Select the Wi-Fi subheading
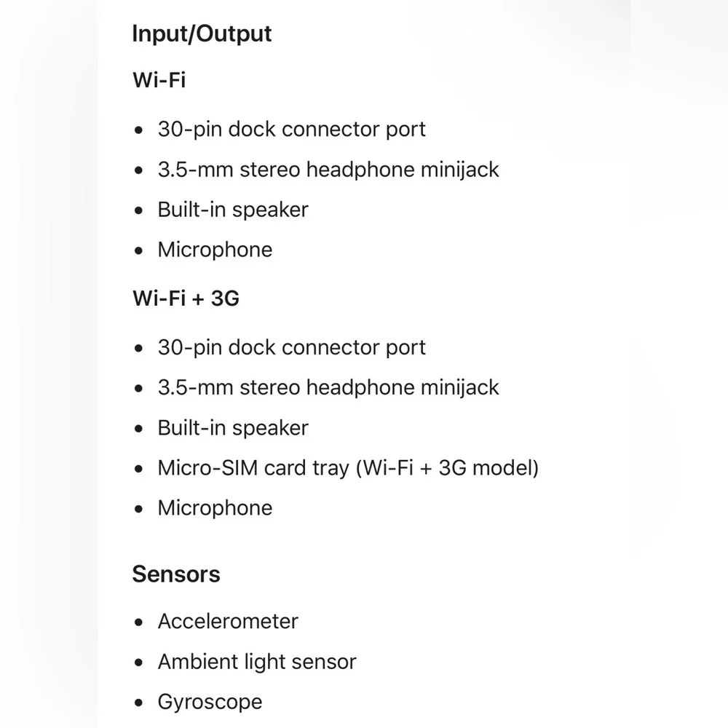Viewport: 728px width, 728px height. click(159, 80)
